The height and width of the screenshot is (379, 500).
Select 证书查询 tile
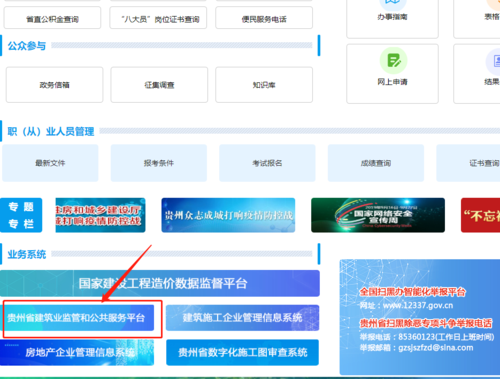468,163
